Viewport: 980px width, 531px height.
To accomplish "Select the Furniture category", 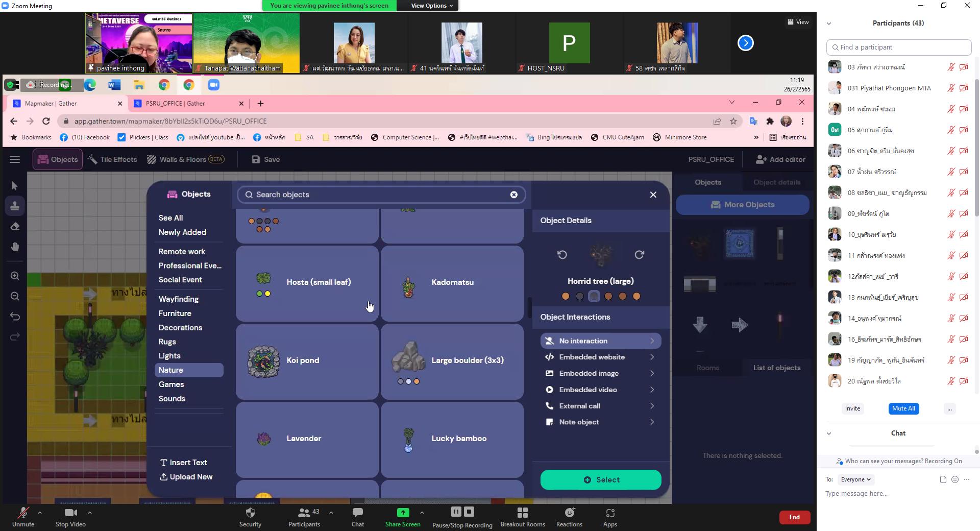I will [175, 313].
